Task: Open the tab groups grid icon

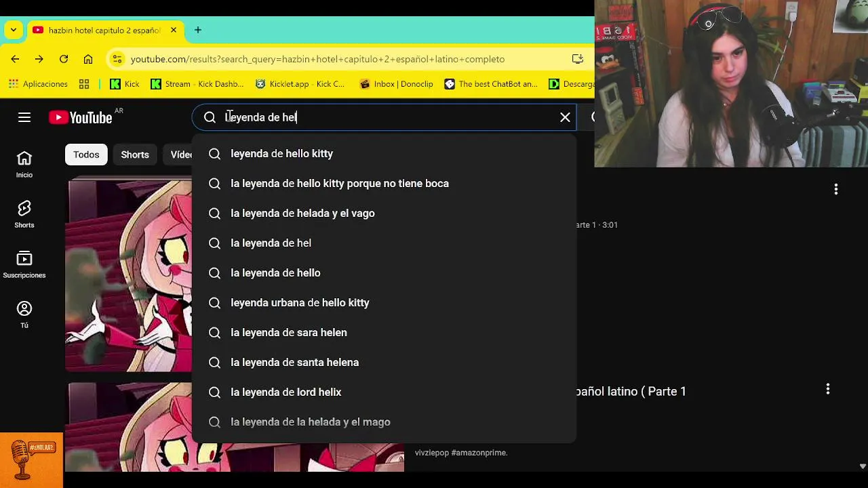Action: [84, 84]
